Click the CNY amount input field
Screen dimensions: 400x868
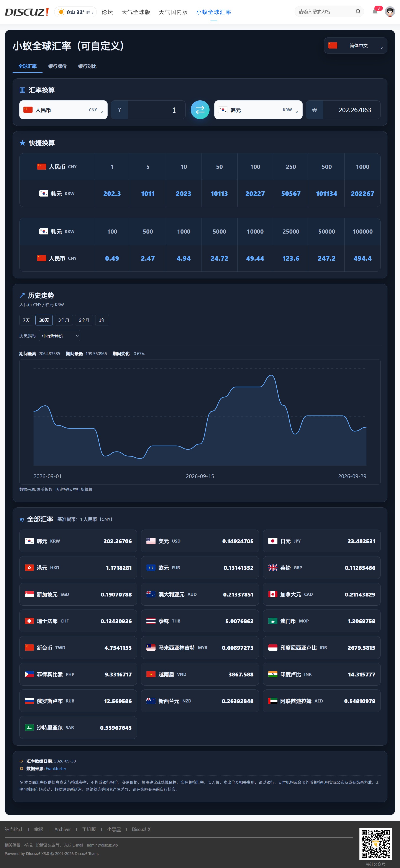(x=156, y=110)
